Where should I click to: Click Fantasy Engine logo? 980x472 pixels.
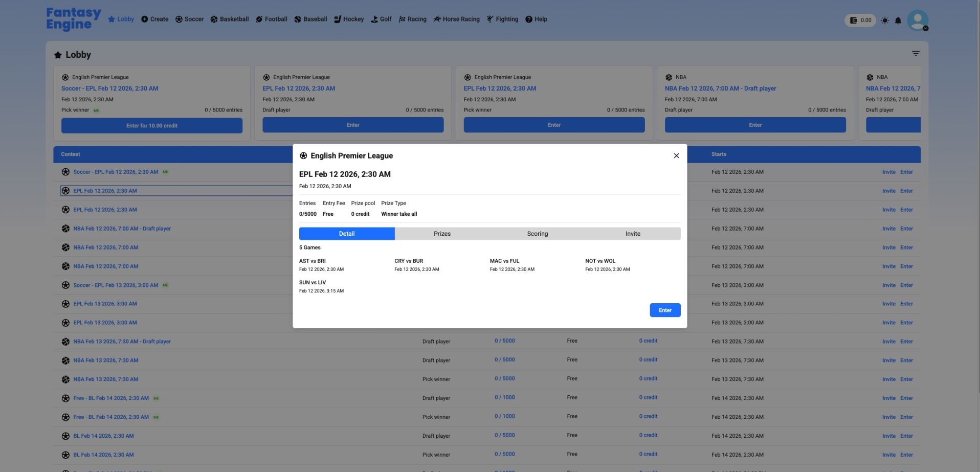(74, 19)
